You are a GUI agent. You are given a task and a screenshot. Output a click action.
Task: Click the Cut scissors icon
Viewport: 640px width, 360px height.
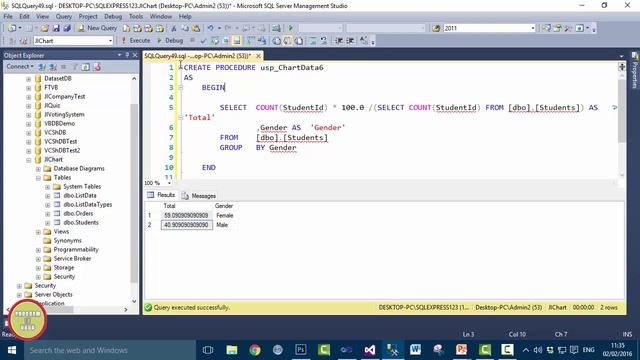[174, 28]
